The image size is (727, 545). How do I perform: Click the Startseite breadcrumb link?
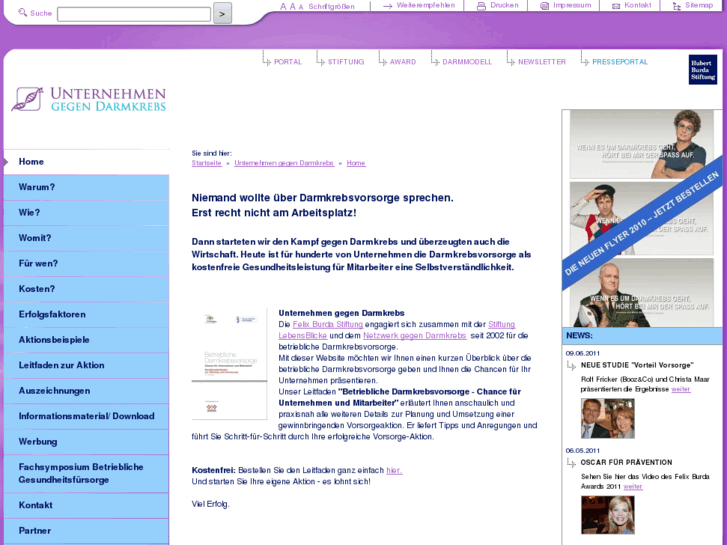(x=206, y=163)
